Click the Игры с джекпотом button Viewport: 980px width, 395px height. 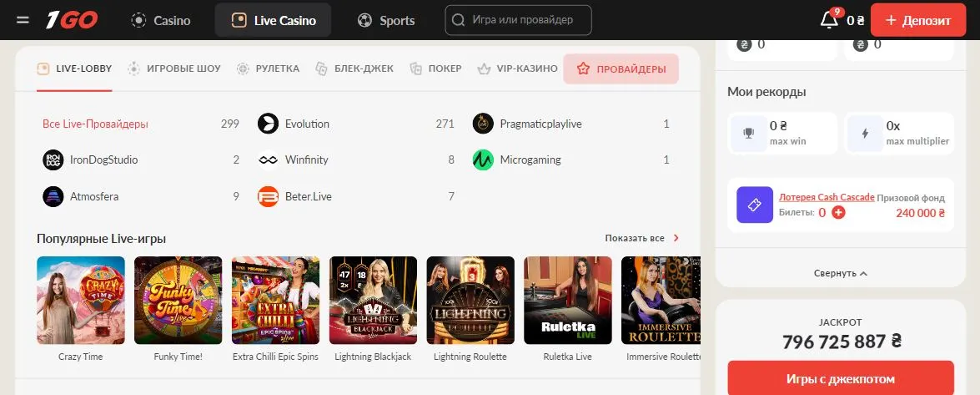pos(841,379)
